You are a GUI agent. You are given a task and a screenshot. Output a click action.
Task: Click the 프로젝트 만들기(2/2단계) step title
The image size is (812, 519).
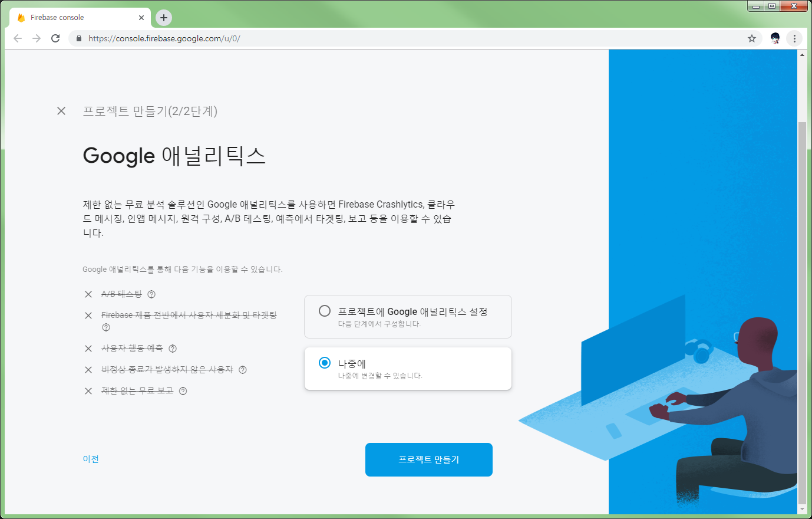[150, 111]
